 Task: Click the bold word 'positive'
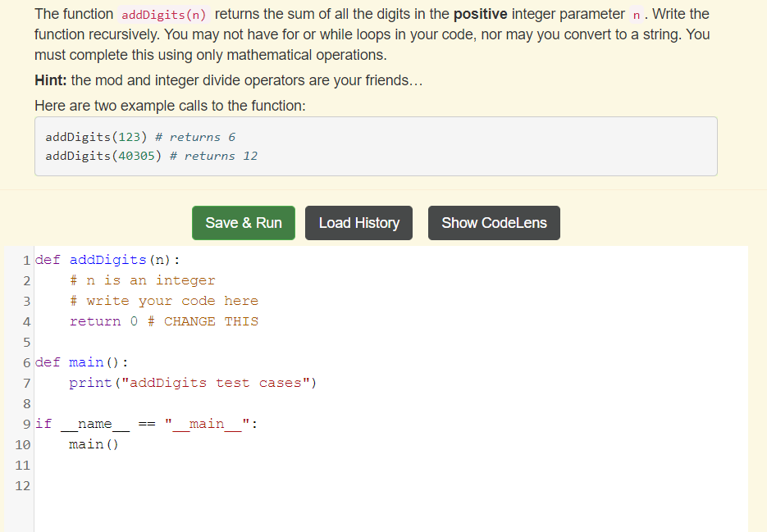(x=481, y=14)
